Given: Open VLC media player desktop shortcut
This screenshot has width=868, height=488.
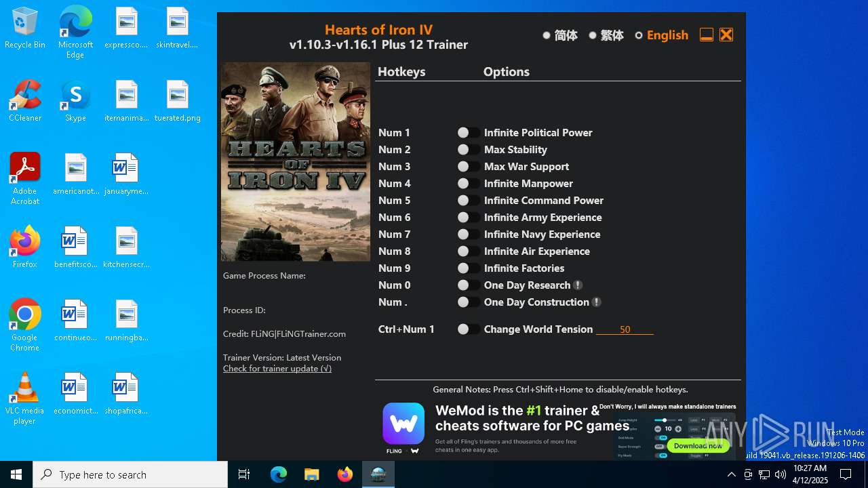Looking at the screenshot, I should click(25, 399).
